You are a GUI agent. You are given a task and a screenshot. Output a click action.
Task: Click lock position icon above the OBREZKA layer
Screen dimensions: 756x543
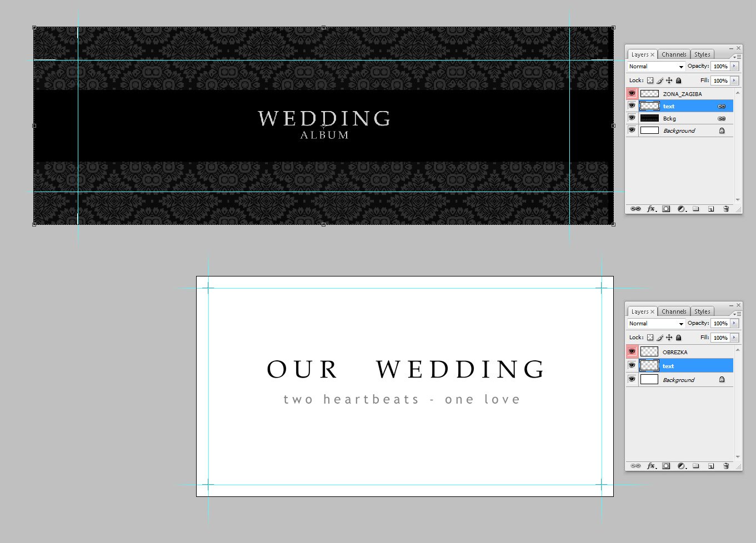coord(669,338)
